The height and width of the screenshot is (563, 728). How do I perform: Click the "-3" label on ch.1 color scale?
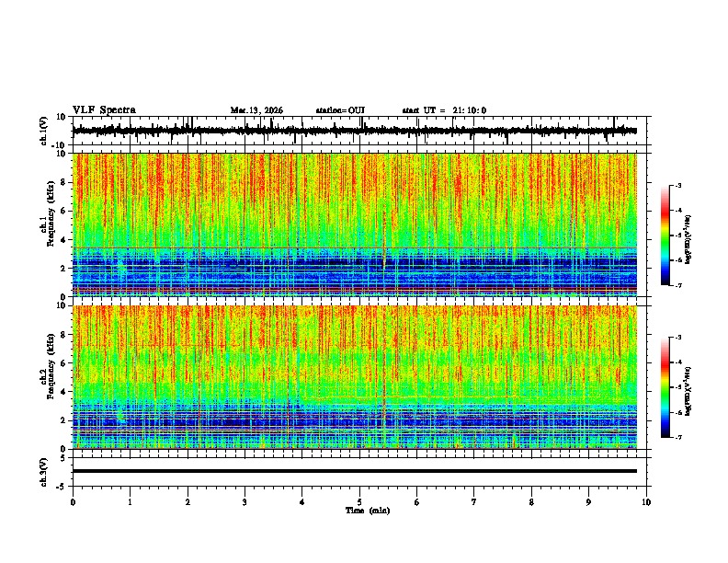click(677, 186)
